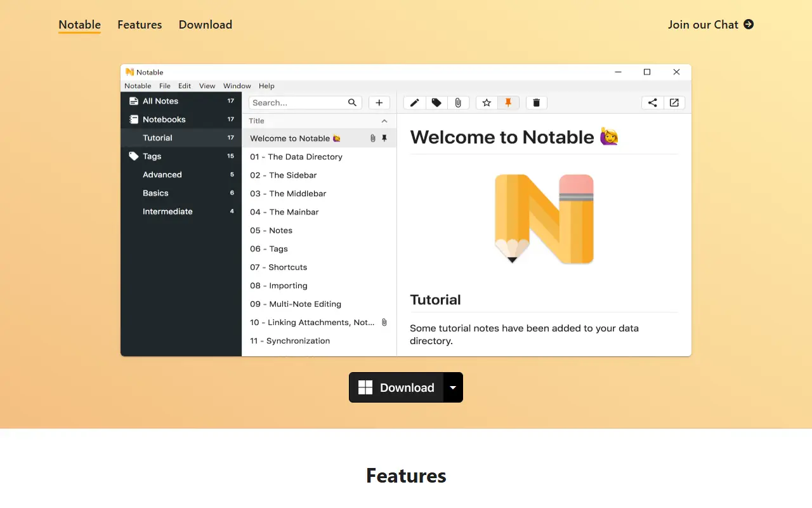812x508 pixels.
Task: Open the Window menu
Action: point(237,86)
